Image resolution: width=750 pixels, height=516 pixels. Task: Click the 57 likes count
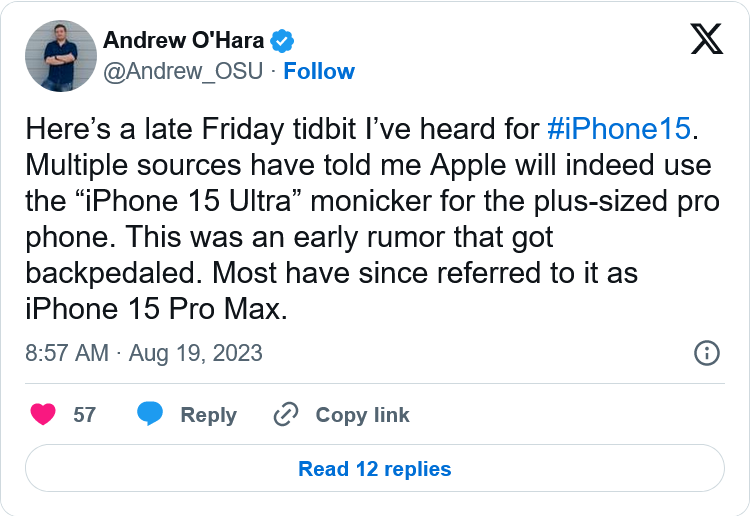[85, 415]
